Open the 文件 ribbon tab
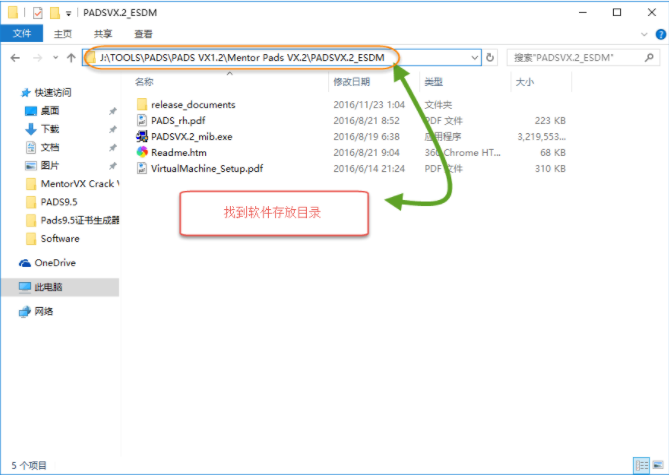 22,33
